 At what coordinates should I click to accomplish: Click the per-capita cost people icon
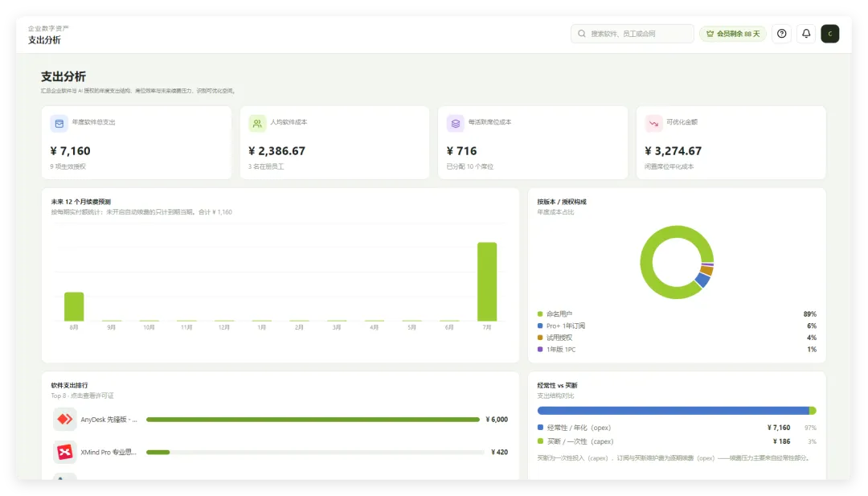tap(257, 124)
